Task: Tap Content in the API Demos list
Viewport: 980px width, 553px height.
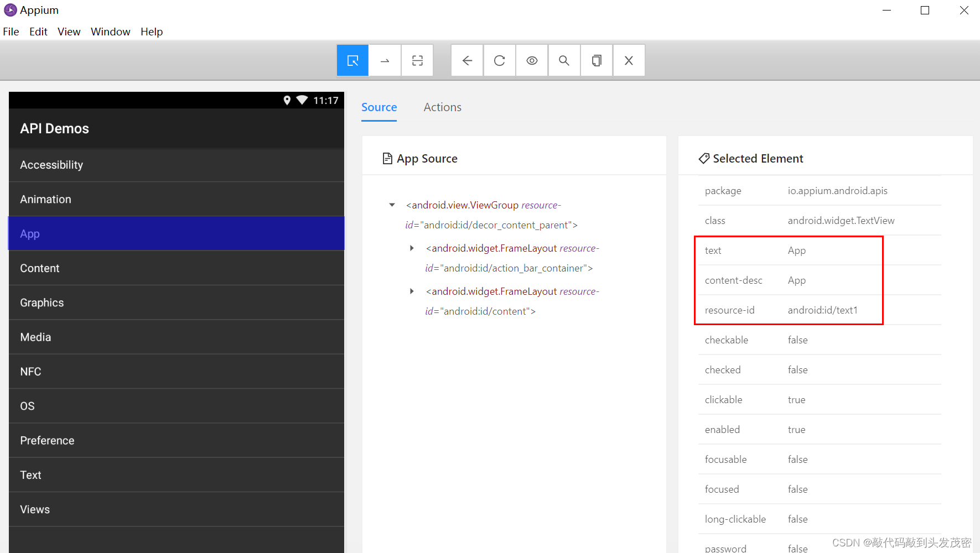Action: point(177,268)
